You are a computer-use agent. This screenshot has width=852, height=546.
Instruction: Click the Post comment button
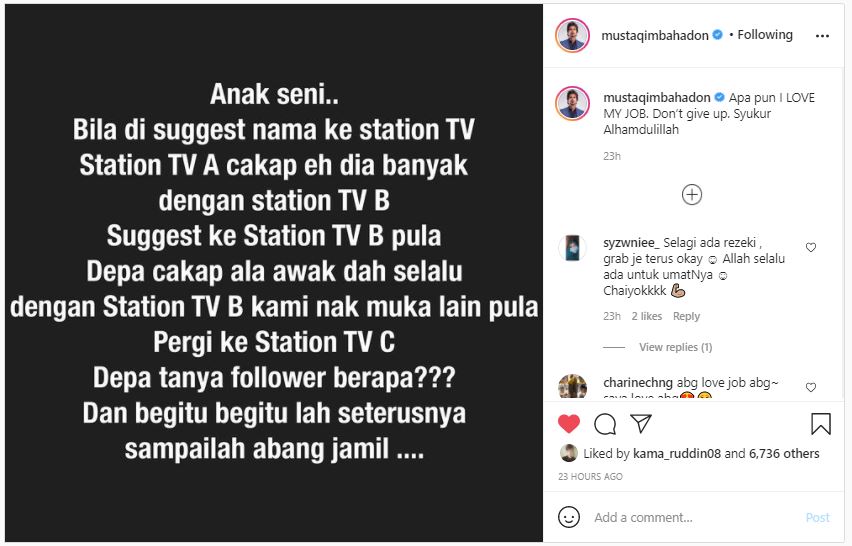pos(817,517)
